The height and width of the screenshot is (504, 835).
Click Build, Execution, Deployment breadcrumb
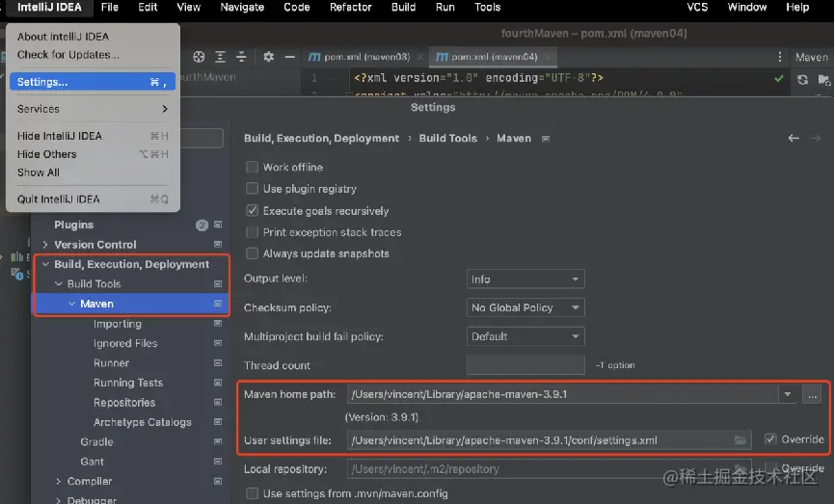pyautogui.click(x=321, y=139)
